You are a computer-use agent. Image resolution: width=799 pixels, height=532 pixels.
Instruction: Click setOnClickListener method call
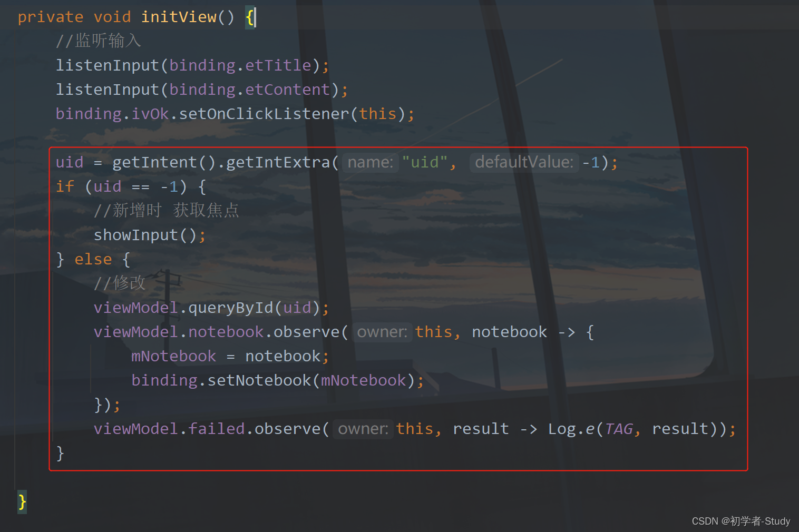coord(264,114)
